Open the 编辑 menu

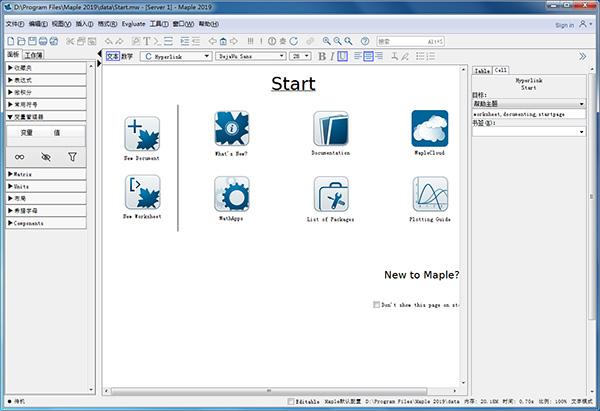38,24
